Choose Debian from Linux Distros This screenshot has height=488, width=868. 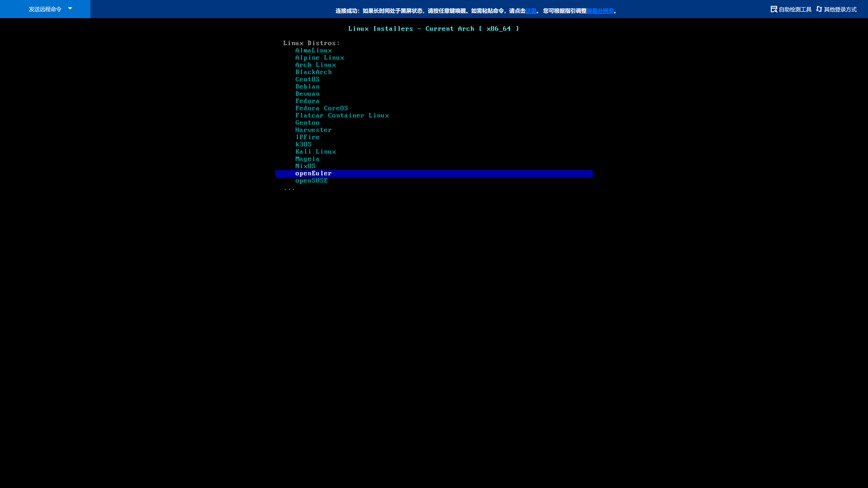[x=307, y=87]
